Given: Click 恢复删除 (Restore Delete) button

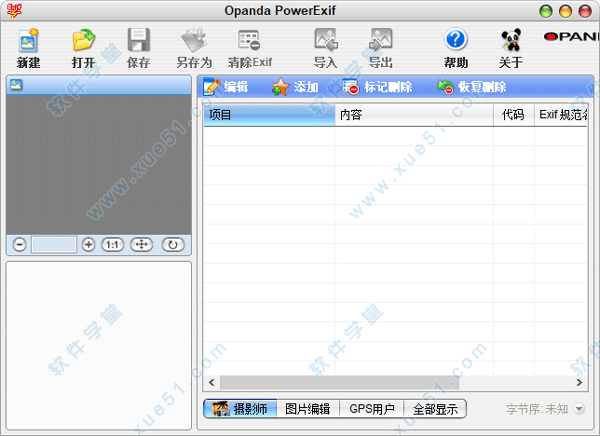Looking at the screenshot, I should point(472,87).
